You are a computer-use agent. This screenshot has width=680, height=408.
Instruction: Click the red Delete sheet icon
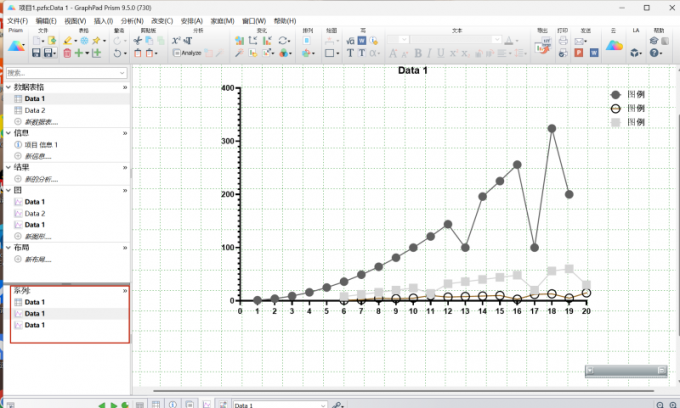[66, 53]
